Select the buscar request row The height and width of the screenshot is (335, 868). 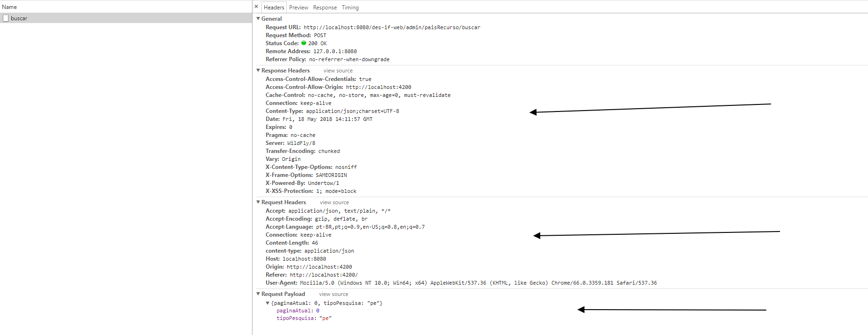point(126,18)
